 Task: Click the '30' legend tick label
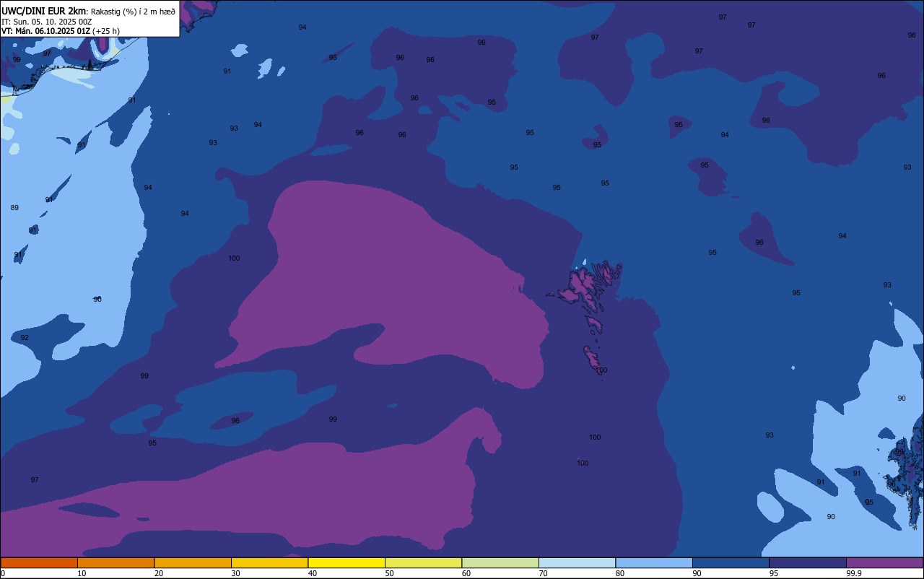coord(235,573)
